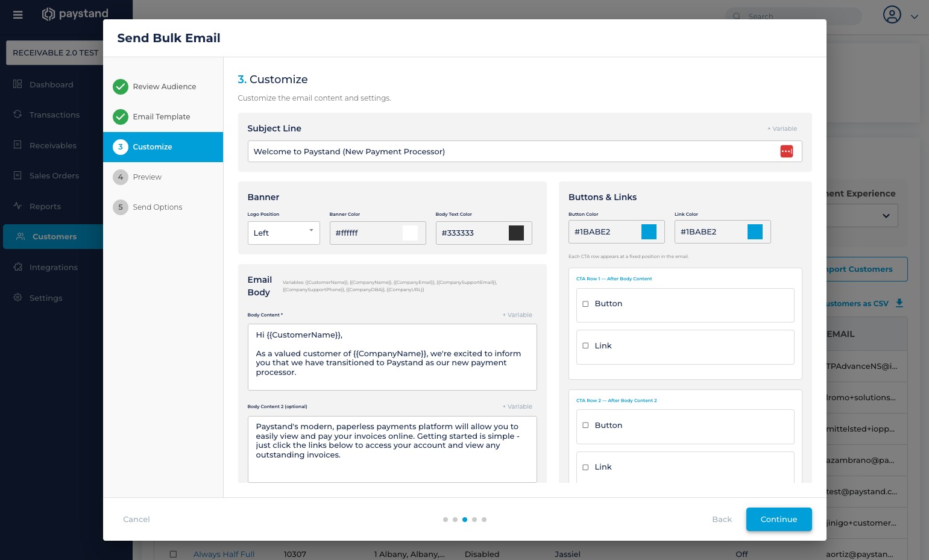Click the Integrations sidebar icon
Viewport: 929px width, 560px height.
(x=17, y=266)
